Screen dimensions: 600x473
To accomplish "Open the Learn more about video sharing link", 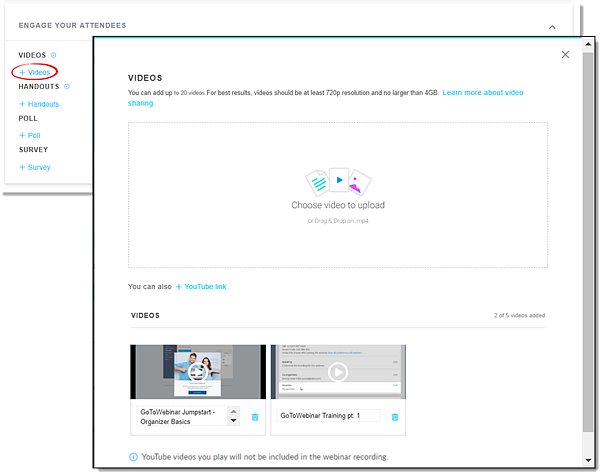I will (x=483, y=93).
